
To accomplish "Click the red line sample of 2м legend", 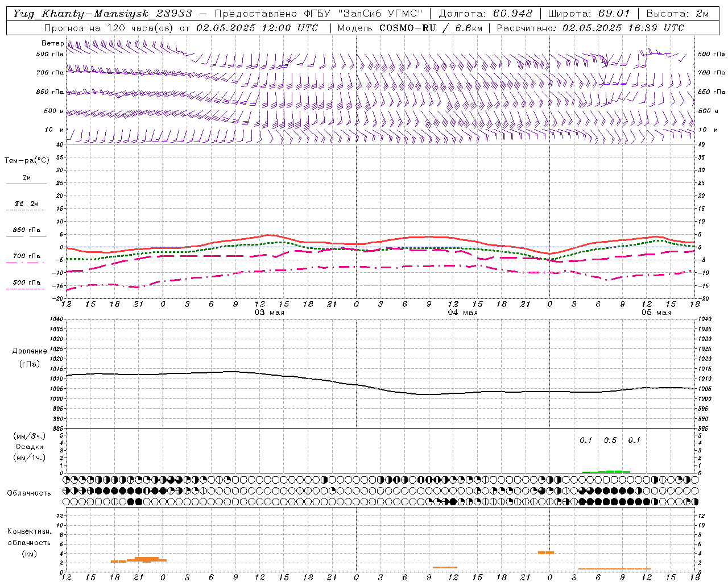I will 26,184.
